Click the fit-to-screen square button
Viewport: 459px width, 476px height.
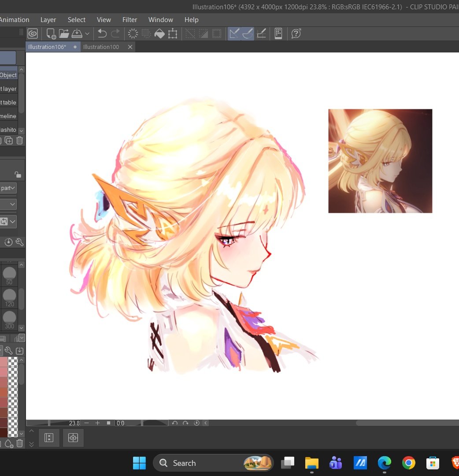click(108, 423)
